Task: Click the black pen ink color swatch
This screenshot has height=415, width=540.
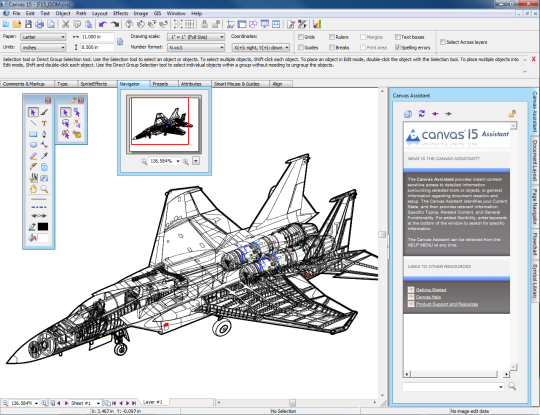Action: [43, 226]
